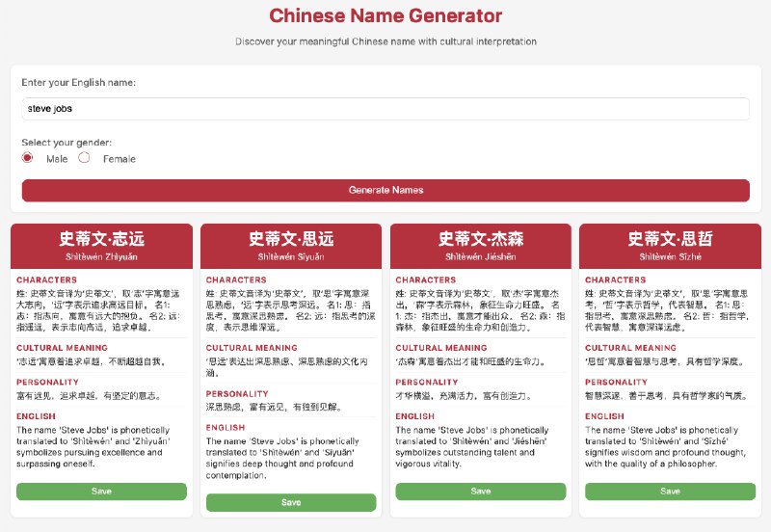
Task: Click the Female label text
Action: [x=119, y=159]
